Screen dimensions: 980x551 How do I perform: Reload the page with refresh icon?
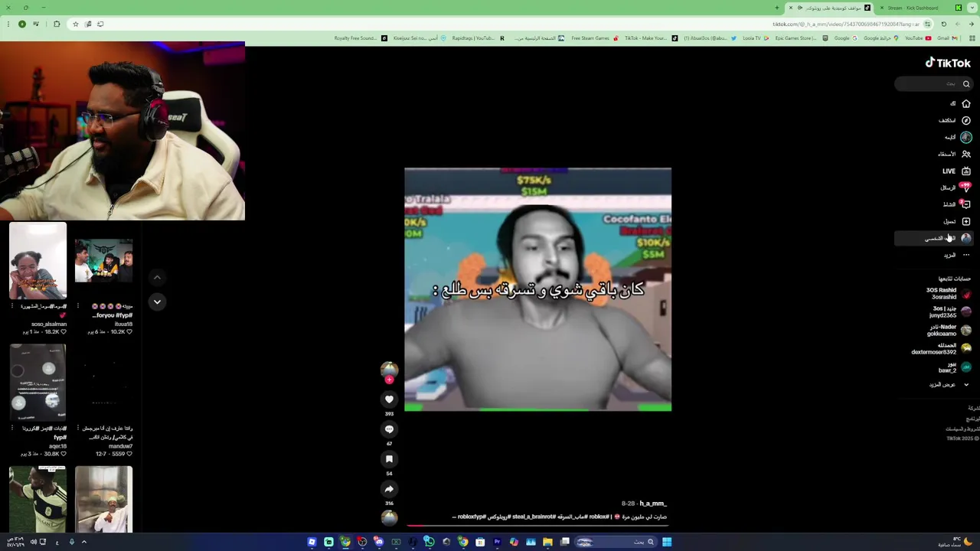944,24
